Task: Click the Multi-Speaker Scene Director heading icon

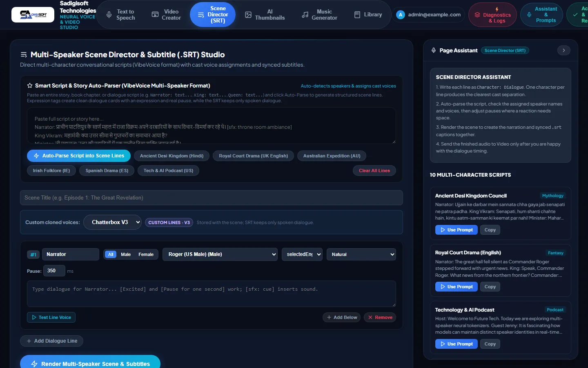Action: (24, 54)
